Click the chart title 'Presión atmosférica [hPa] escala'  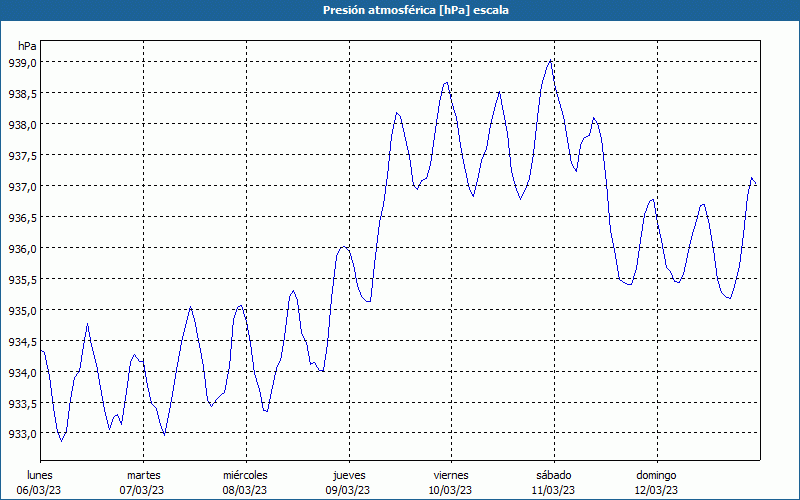(x=416, y=10)
